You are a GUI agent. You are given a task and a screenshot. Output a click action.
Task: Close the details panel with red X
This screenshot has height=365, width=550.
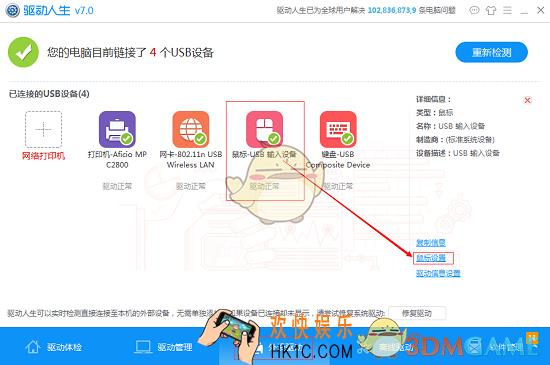[527, 100]
